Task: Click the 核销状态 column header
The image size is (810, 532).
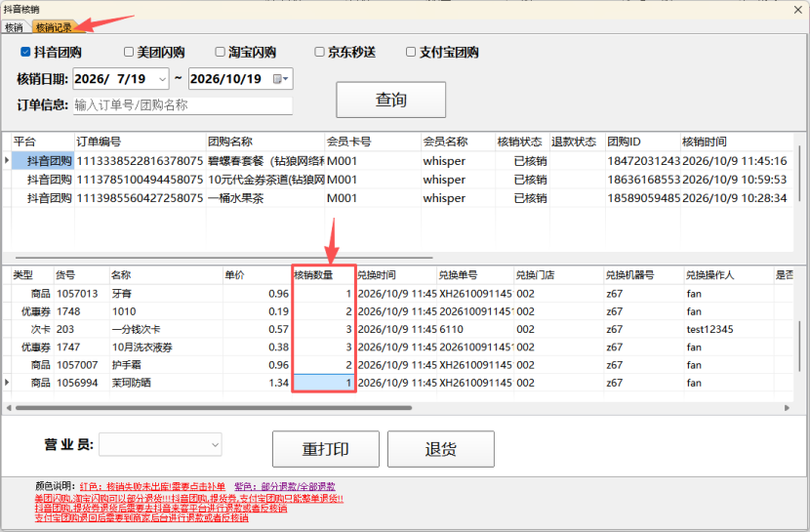Action: point(522,142)
